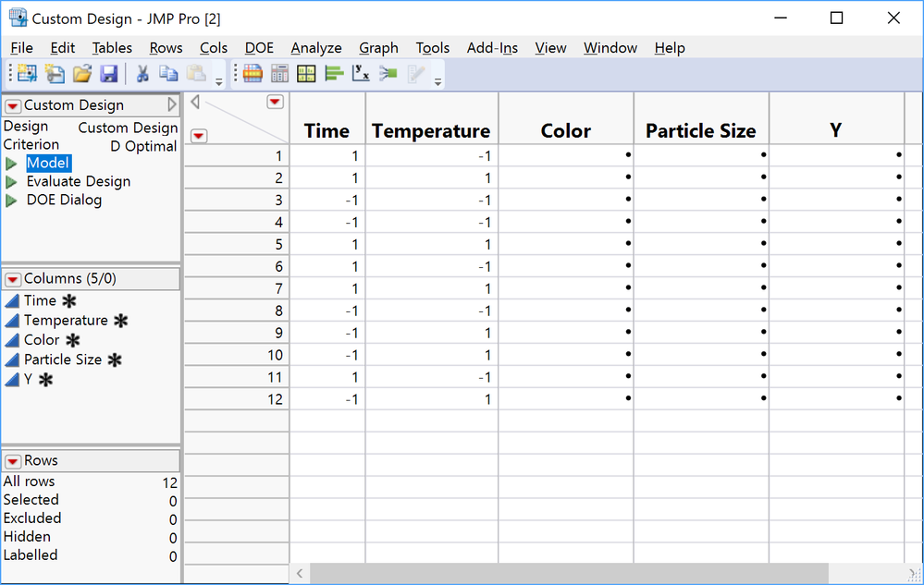This screenshot has height=585, width=924.
Task: Run the Model script green triangle
Action: pyautogui.click(x=11, y=164)
